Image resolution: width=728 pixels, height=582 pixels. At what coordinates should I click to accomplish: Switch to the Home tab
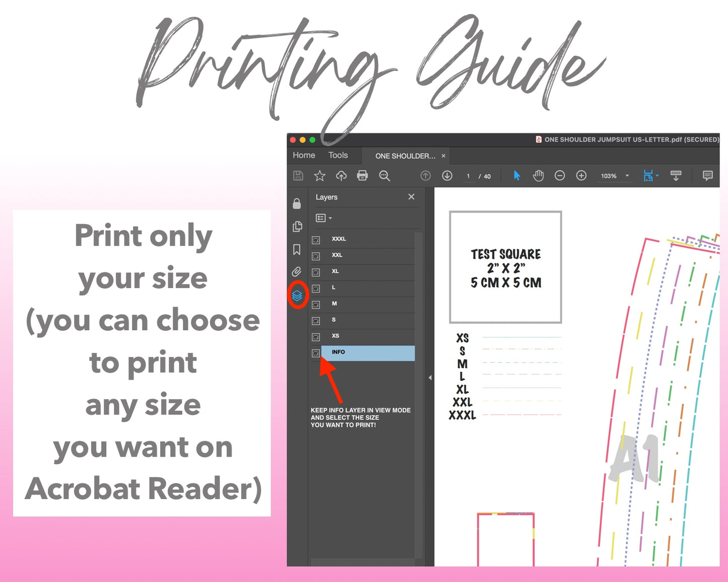pyautogui.click(x=304, y=156)
